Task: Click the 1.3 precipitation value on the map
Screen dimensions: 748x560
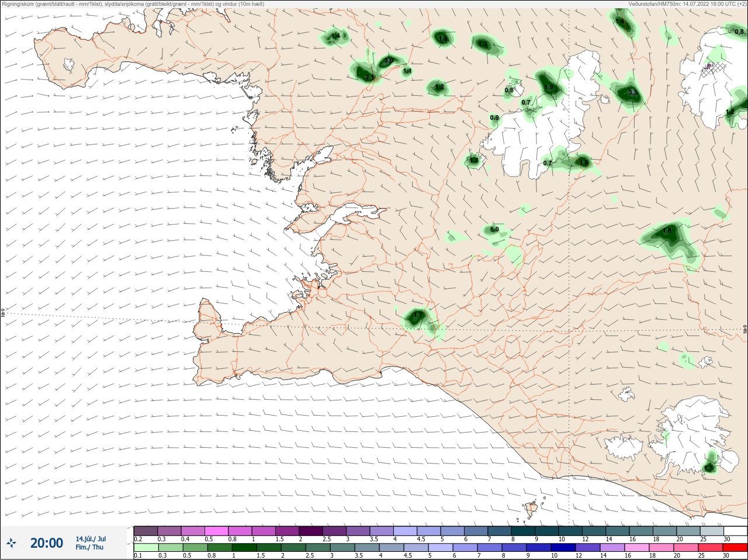Action: tap(474, 160)
